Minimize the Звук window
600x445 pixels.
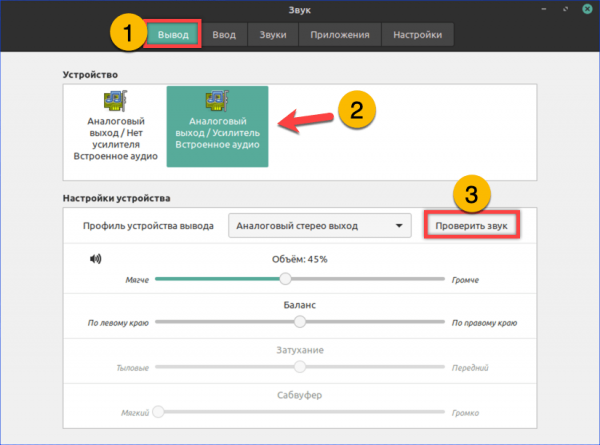(544, 9)
